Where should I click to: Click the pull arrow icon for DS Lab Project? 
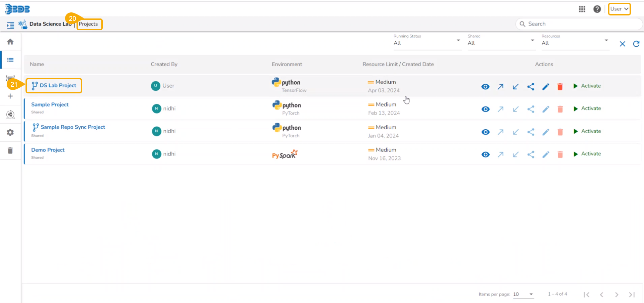click(515, 87)
